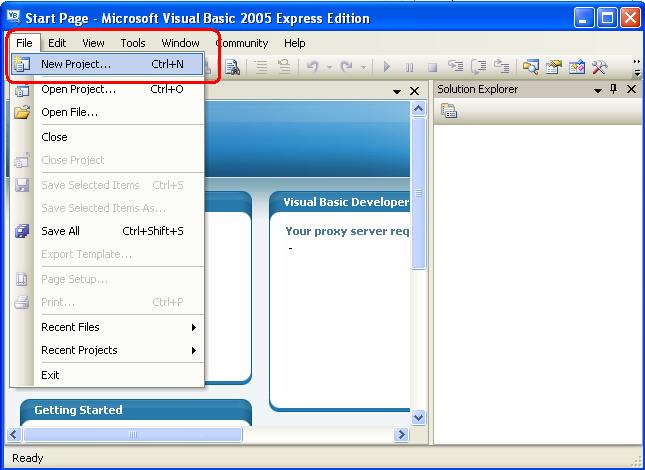Image resolution: width=645 pixels, height=470 pixels.
Task: Click the "Ready" status bar text
Action: [x=28, y=458]
